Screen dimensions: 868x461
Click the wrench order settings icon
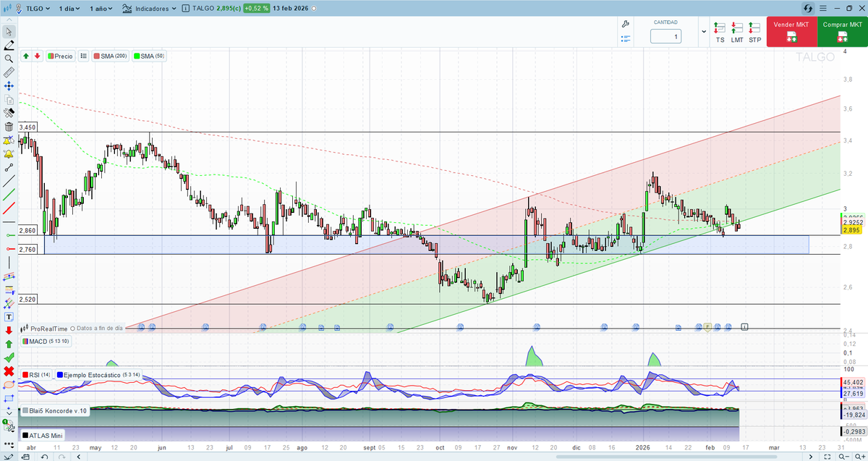coord(626,24)
